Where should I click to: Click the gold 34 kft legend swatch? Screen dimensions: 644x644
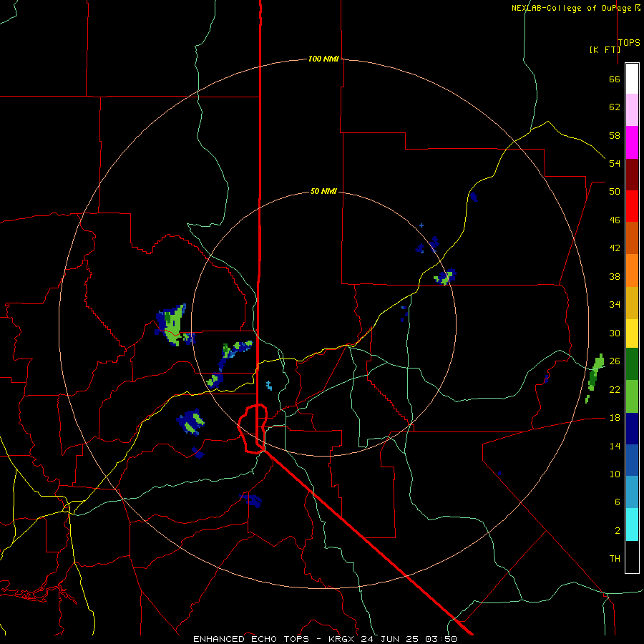pyautogui.click(x=632, y=303)
